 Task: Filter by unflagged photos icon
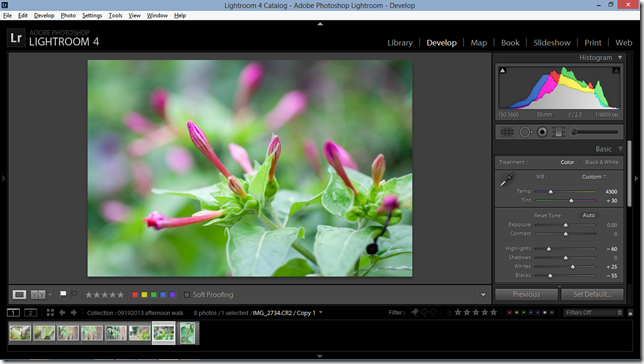pyautogui.click(x=424, y=313)
